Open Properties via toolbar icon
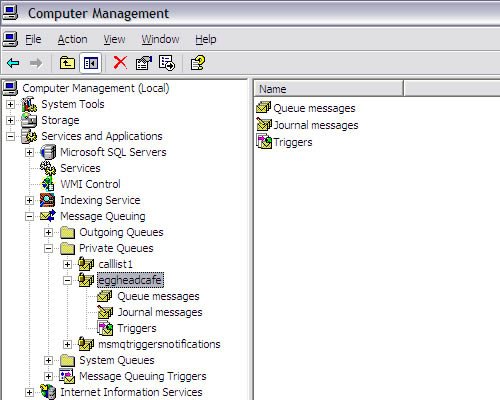This screenshot has width=500, height=400. pyautogui.click(x=143, y=63)
